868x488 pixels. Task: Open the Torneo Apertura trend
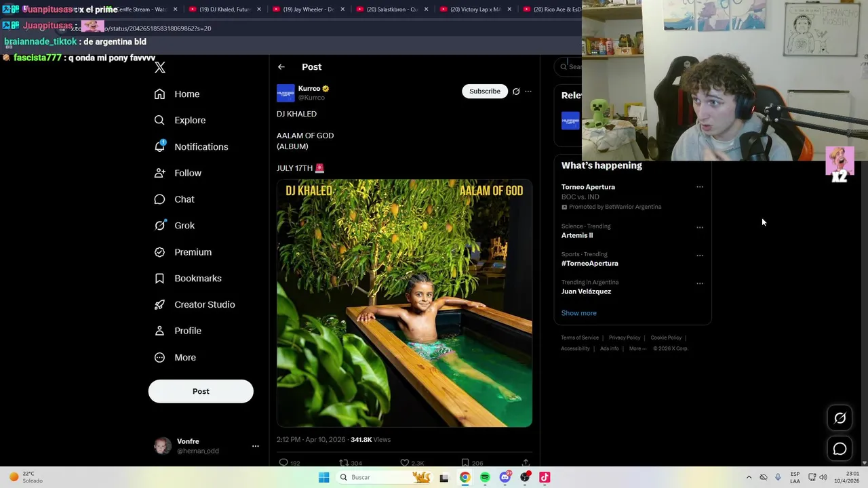[588, 187]
